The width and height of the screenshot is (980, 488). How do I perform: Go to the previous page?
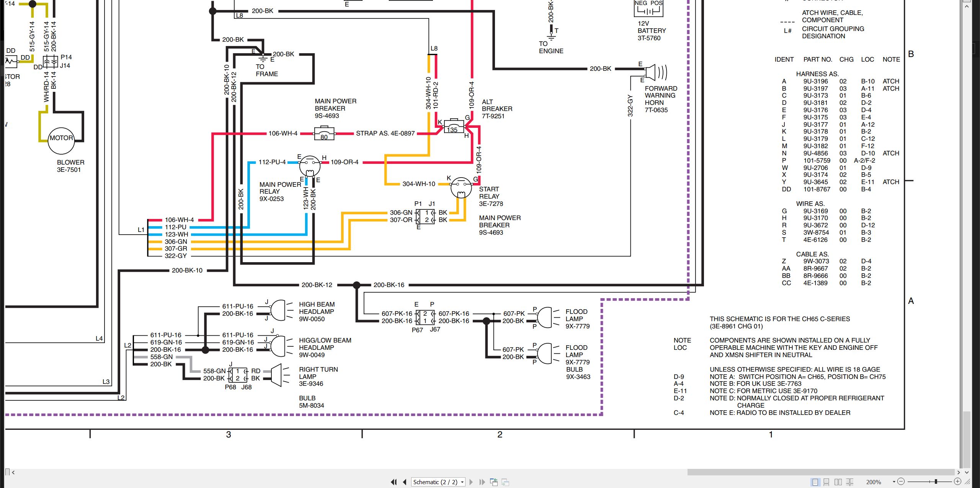click(405, 482)
